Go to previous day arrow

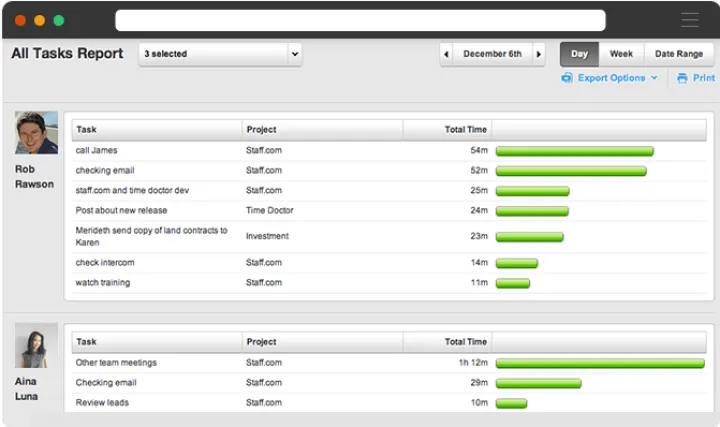(446, 54)
